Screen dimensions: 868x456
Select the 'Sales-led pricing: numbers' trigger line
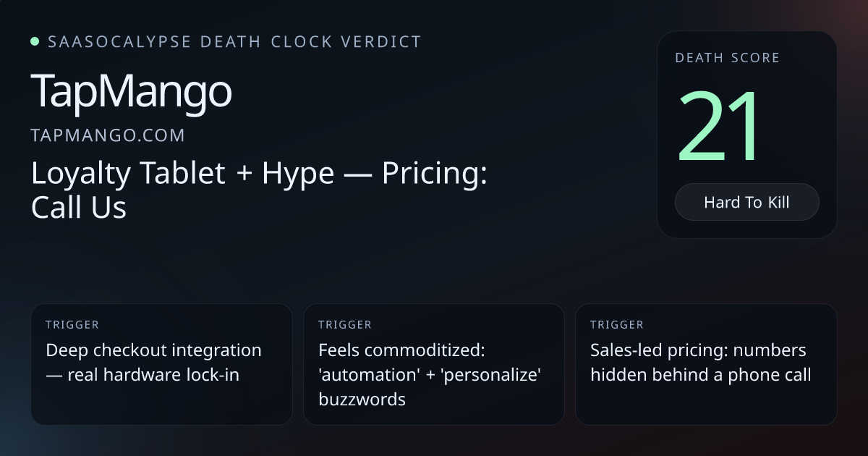pyautogui.click(x=698, y=350)
